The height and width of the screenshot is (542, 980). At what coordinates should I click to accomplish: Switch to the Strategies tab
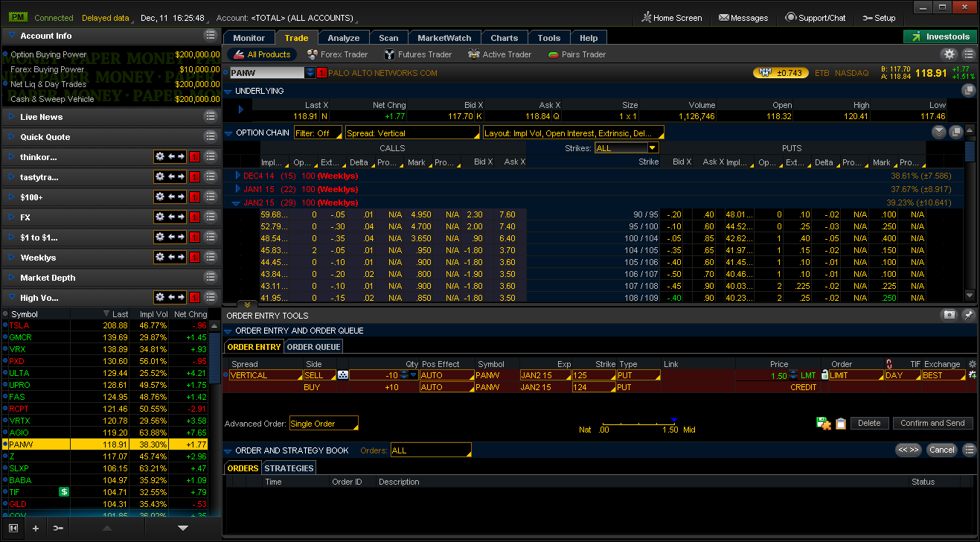(x=289, y=468)
